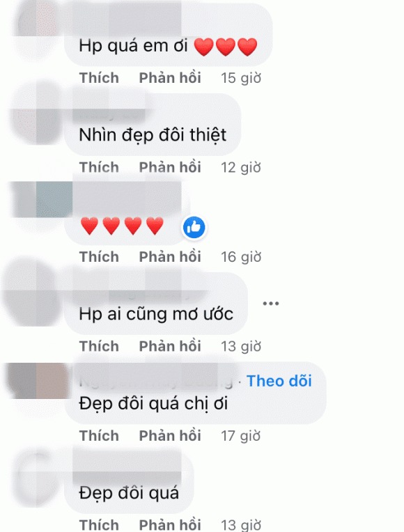The image size is (404, 532).
Task: Click Thích under 'Đẹp đôi quá chị ơi'
Action: pyautogui.click(x=99, y=436)
